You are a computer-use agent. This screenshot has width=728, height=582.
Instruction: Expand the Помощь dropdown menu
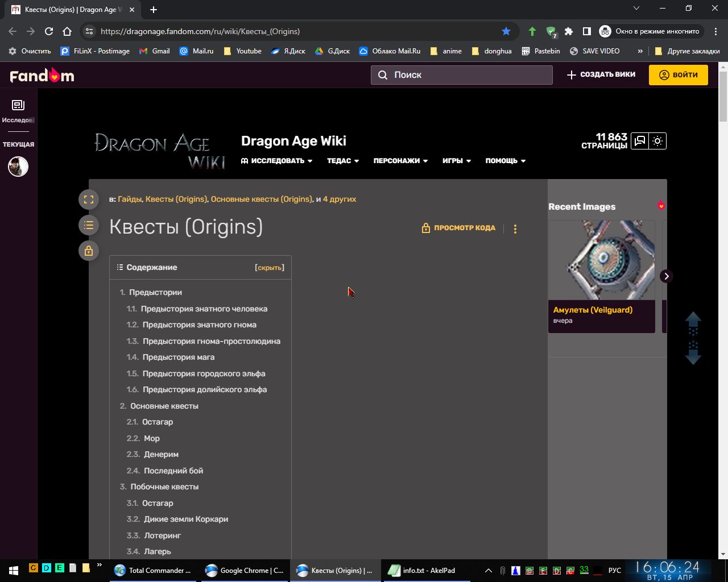pos(506,161)
